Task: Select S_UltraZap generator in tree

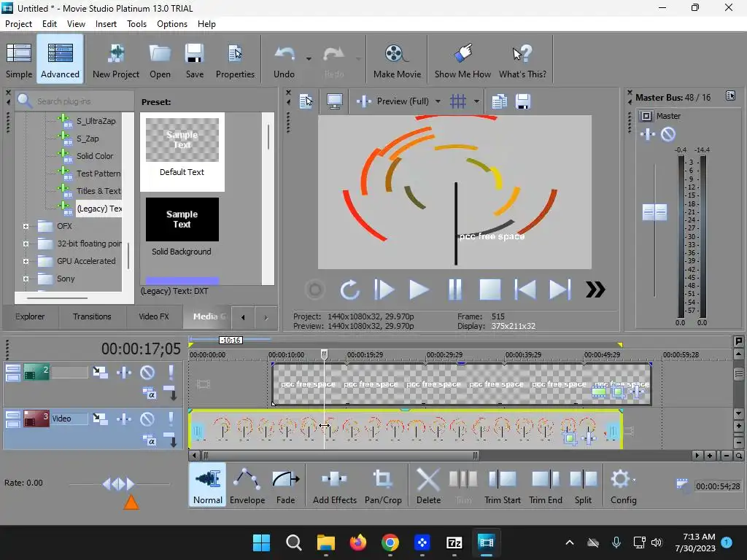Action: click(x=96, y=121)
